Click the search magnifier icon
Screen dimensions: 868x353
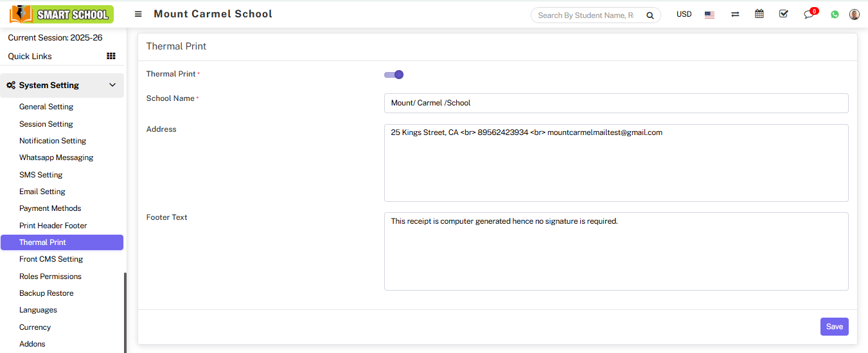(x=650, y=15)
